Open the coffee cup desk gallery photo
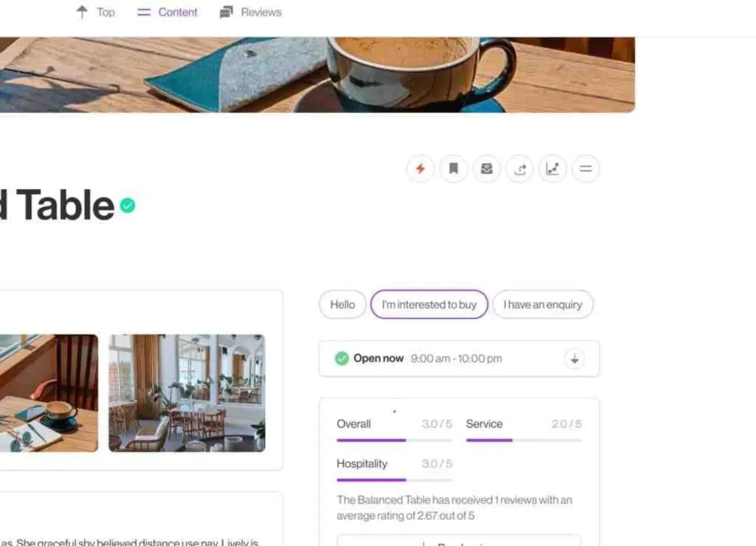The height and width of the screenshot is (546, 756). [x=49, y=393]
